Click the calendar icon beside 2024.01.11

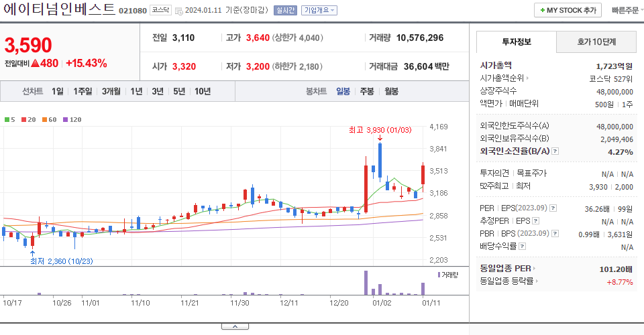[x=179, y=11]
